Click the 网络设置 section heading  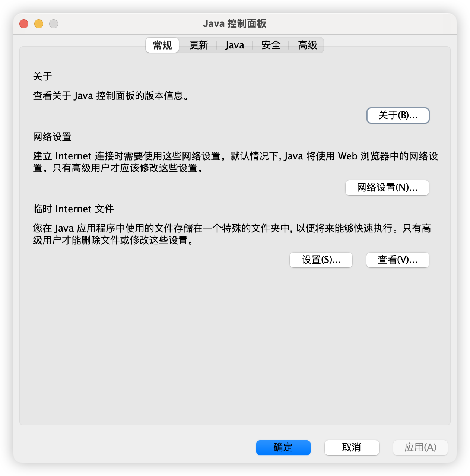[52, 137]
